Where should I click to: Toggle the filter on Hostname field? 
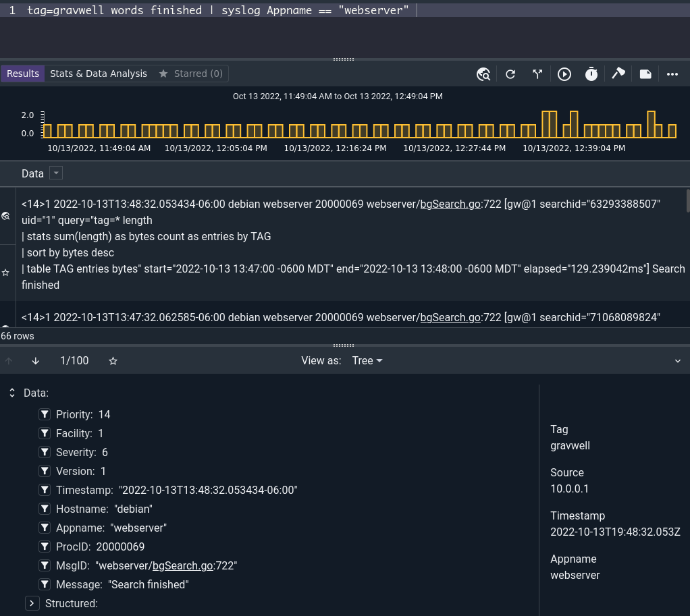coord(45,509)
